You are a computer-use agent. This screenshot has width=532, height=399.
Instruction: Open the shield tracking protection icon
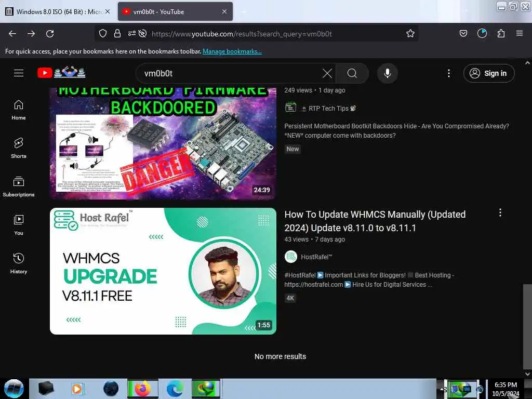[103, 33]
